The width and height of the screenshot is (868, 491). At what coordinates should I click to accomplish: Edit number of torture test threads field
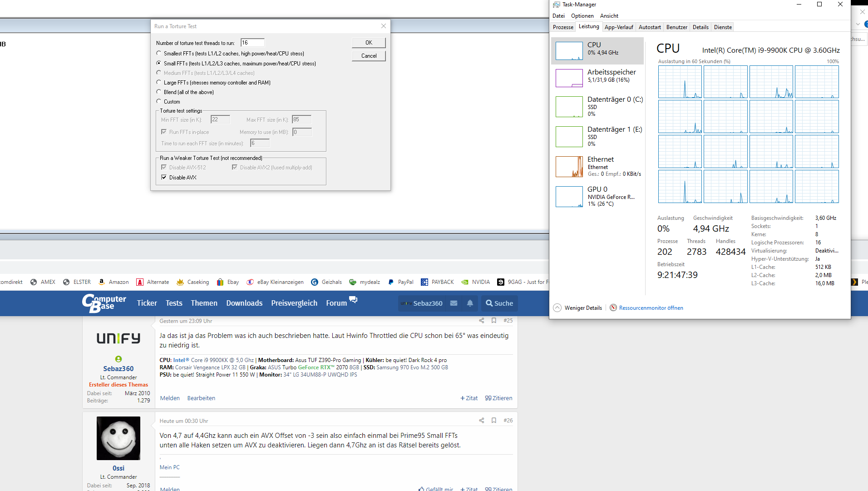[x=252, y=43]
